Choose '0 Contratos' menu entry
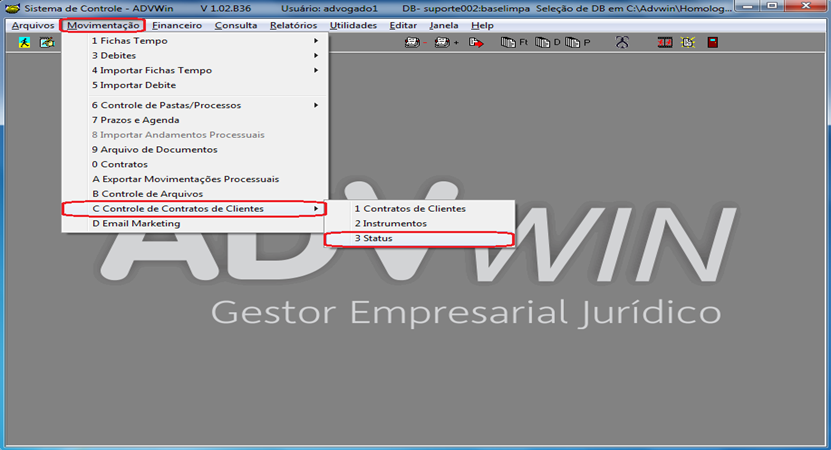This screenshot has height=450, width=831. click(195, 165)
